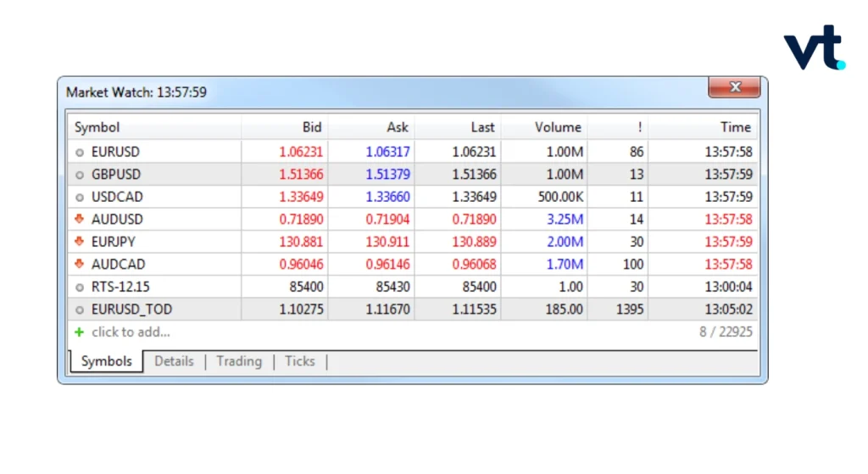Image resolution: width=868 pixels, height=474 pixels.
Task: Click the AUDCAD down arrow icon
Action: click(79, 264)
